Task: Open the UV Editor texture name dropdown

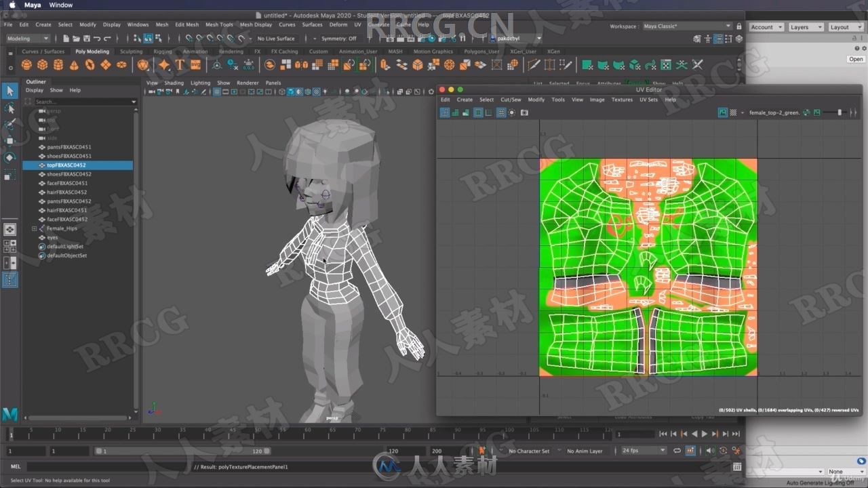Action: tap(775, 113)
